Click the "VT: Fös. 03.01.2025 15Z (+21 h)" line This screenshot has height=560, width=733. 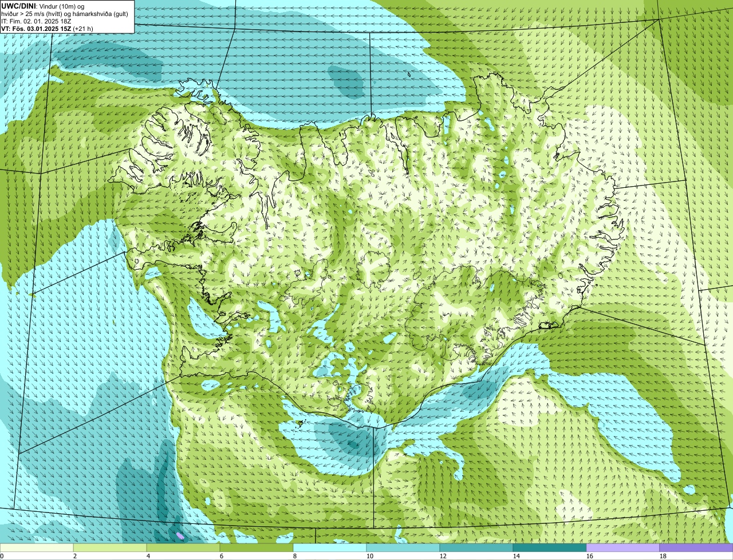tap(47, 29)
